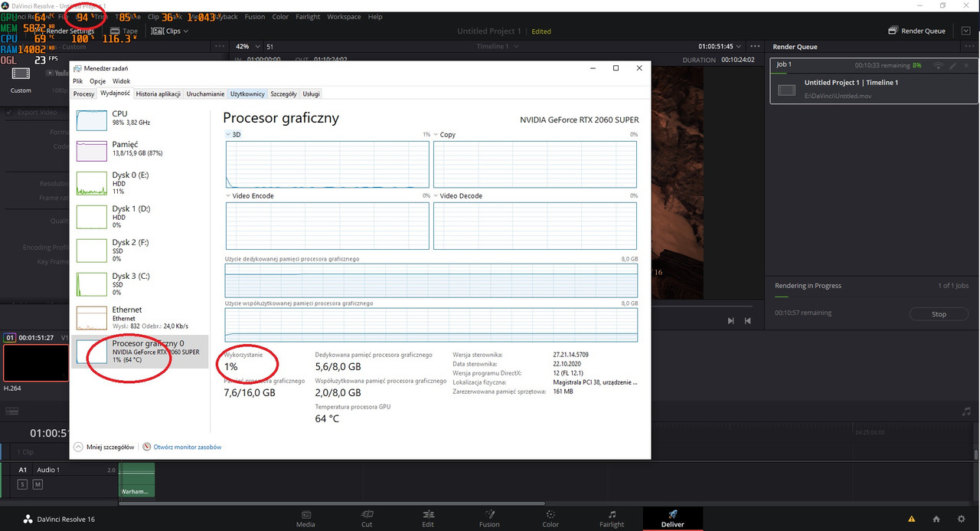Screen dimensions: 980x531
Task: Select the green audio clip on A1
Action: [x=137, y=480]
